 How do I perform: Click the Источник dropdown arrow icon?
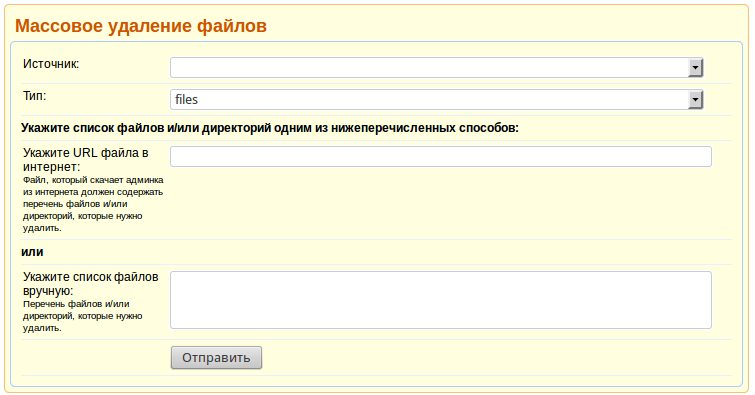pyautogui.click(x=695, y=68)
